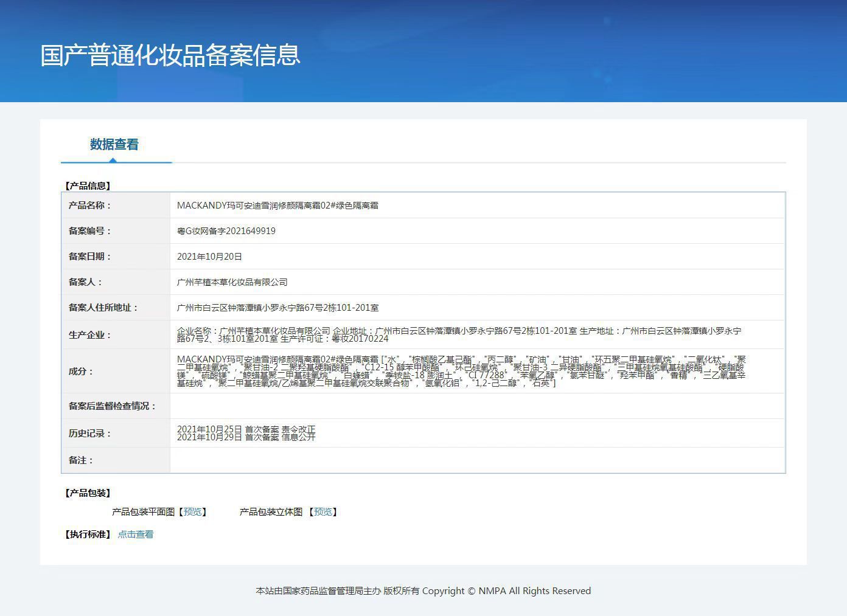This screenshot has width=847, height=616.
Task: Click the page title 国产普通化妆品备案信息
Action: pyautogui.click(x=170, y=55)
